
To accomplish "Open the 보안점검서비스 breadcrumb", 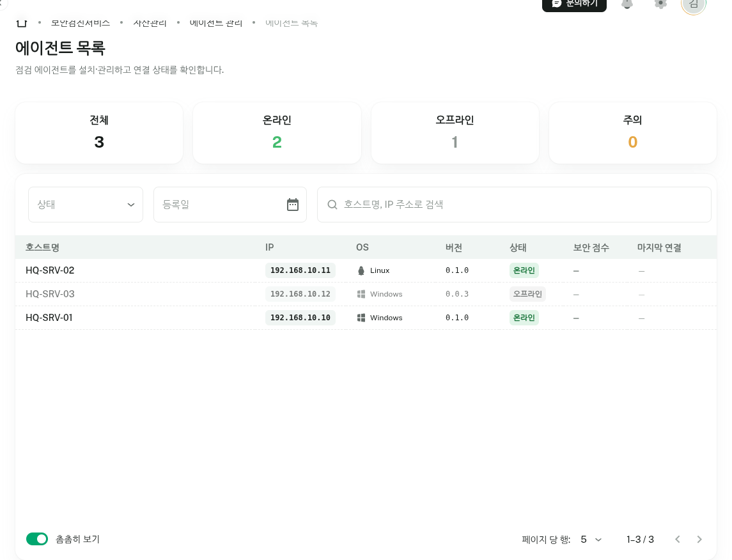I will click(x=81, y=22).
